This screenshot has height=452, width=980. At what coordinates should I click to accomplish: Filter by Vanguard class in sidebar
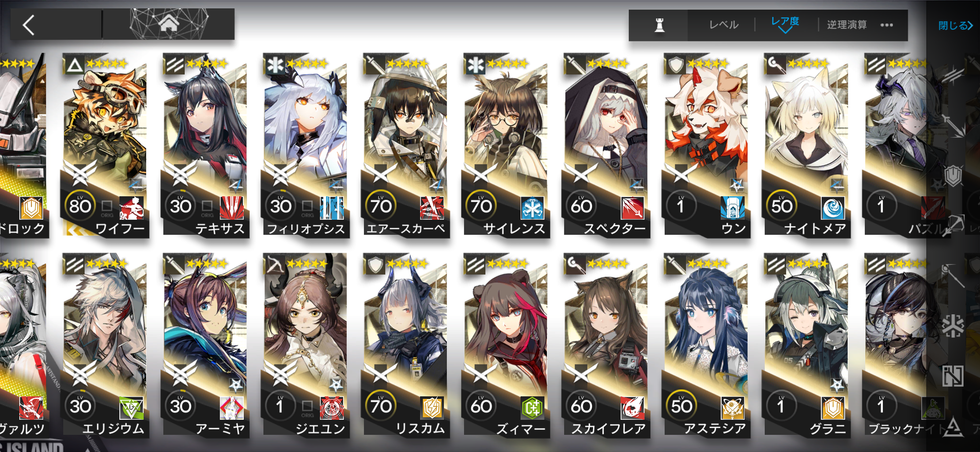click(953, 75)
